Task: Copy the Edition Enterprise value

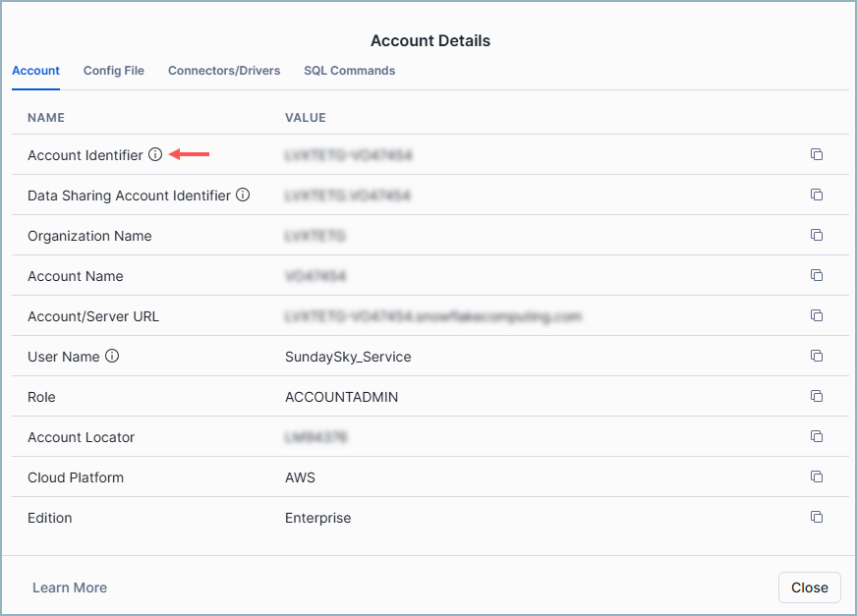Action: [817, 517]
